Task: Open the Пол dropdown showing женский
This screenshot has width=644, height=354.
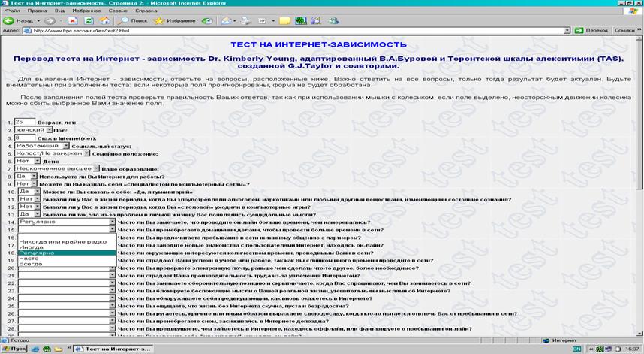Action: 34,129
